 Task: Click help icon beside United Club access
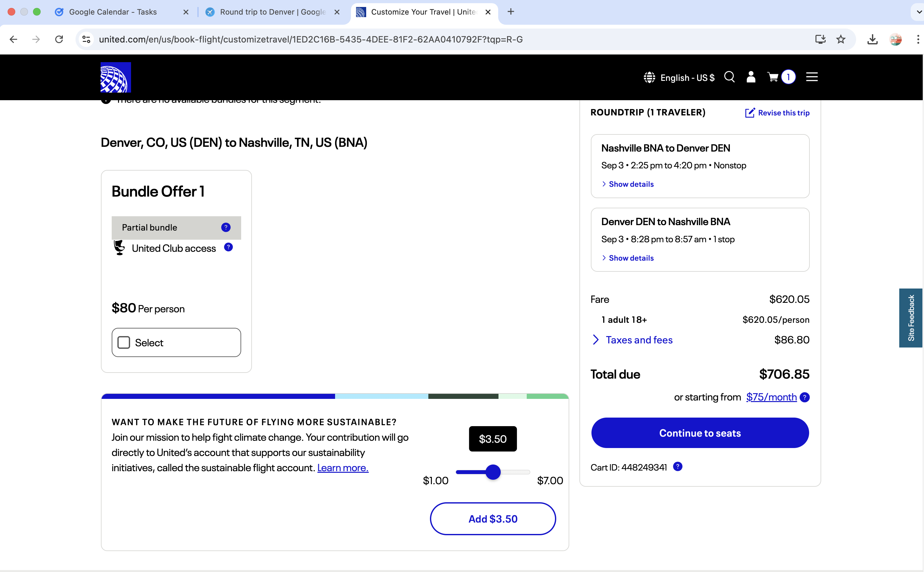tap(228, 247)
